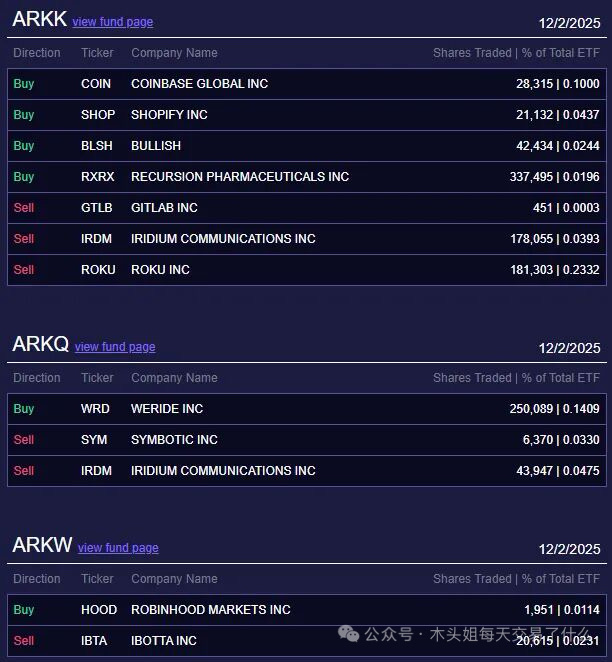This screenshot has width=612, height=662.
Task: Click the 181,303 | 0.2332 value
Action: click(x=555, y=270)
